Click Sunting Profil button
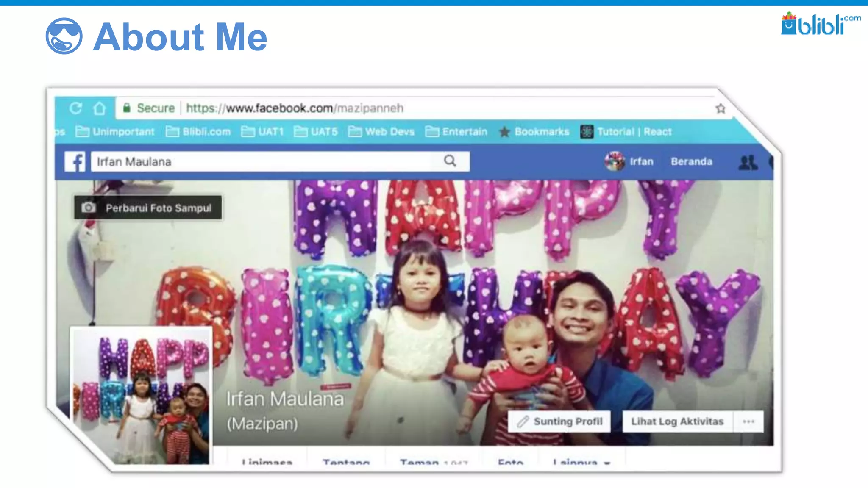This screenshot has height=488, width=868. (x=559, y=421)
